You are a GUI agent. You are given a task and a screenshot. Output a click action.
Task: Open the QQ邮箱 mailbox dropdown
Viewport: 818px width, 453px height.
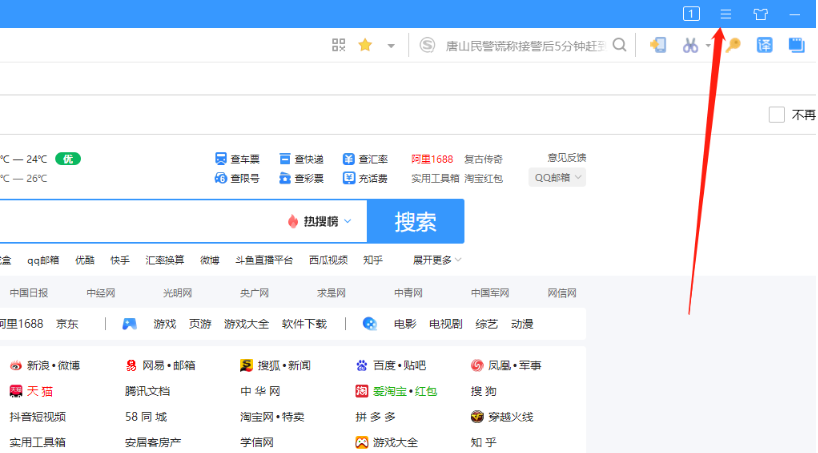click(x=559, y=178)
